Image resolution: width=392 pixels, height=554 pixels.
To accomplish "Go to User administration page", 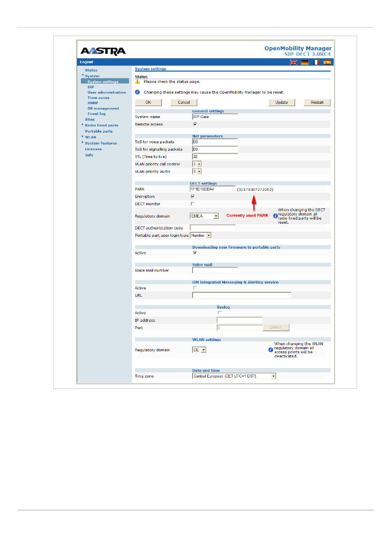I will (x=107, y=92).
